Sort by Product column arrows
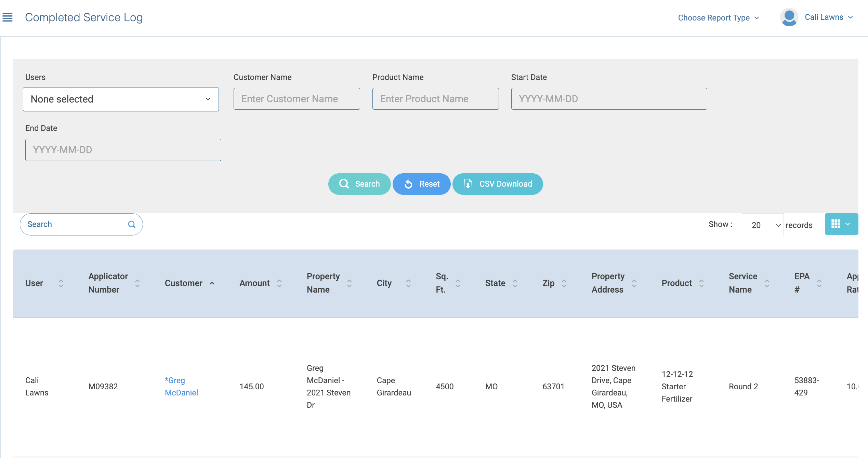 point(701,283)
